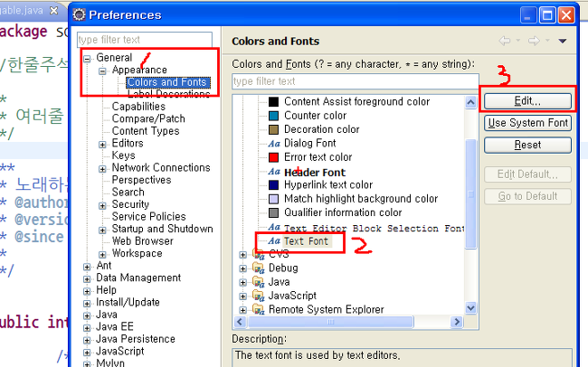Click the Reset button
This screenshot has width=588, height=367.
[527, 145]
